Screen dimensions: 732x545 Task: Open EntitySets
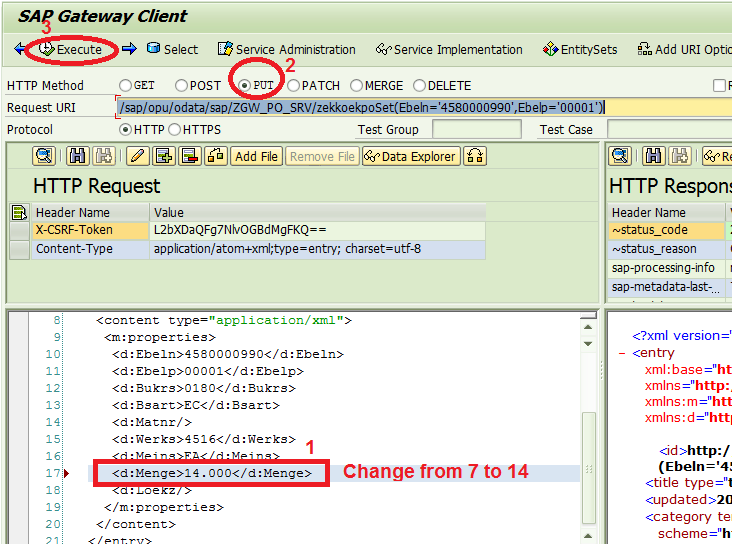coord(580,49)
